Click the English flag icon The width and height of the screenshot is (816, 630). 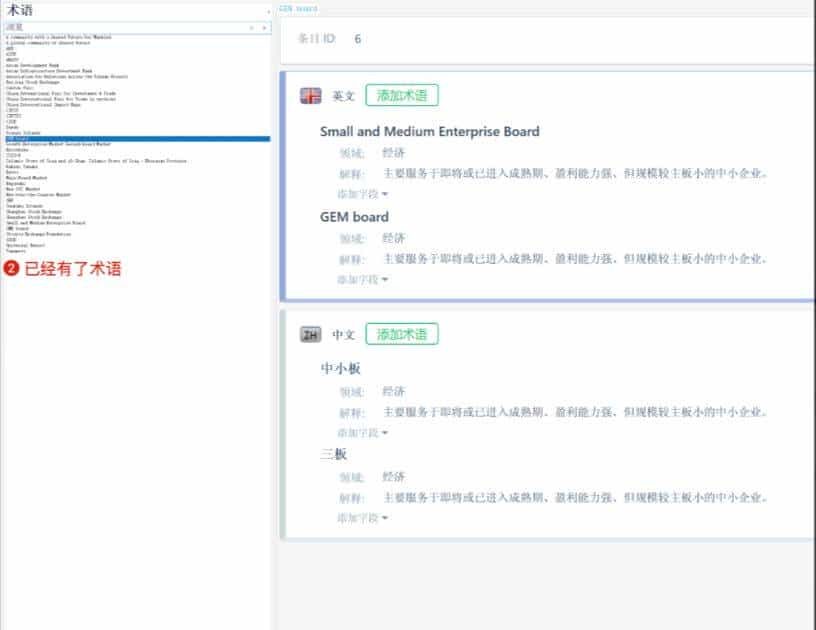click(x=311, y=96)
